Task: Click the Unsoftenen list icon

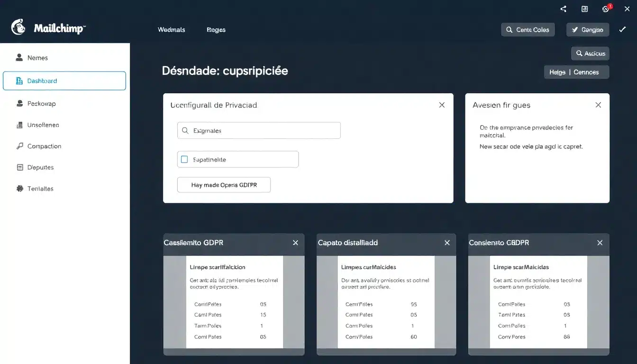Action: [19, 125]
